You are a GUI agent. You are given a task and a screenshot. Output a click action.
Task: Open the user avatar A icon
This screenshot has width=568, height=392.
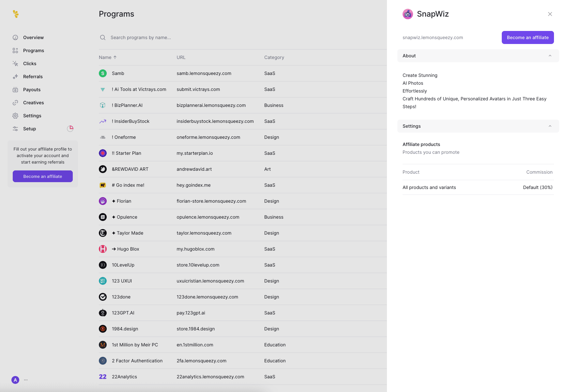point(15,380)
